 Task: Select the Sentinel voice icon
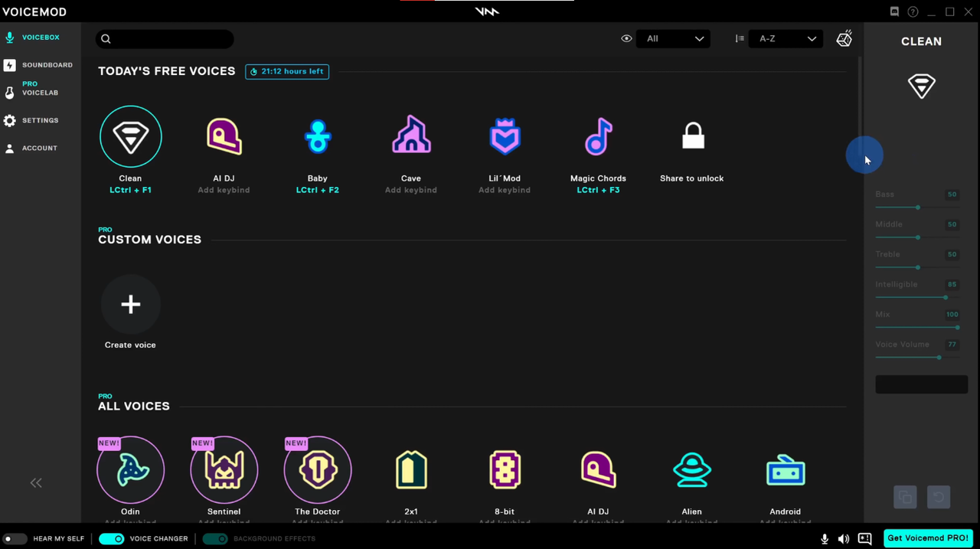click(x=224, y=469)
